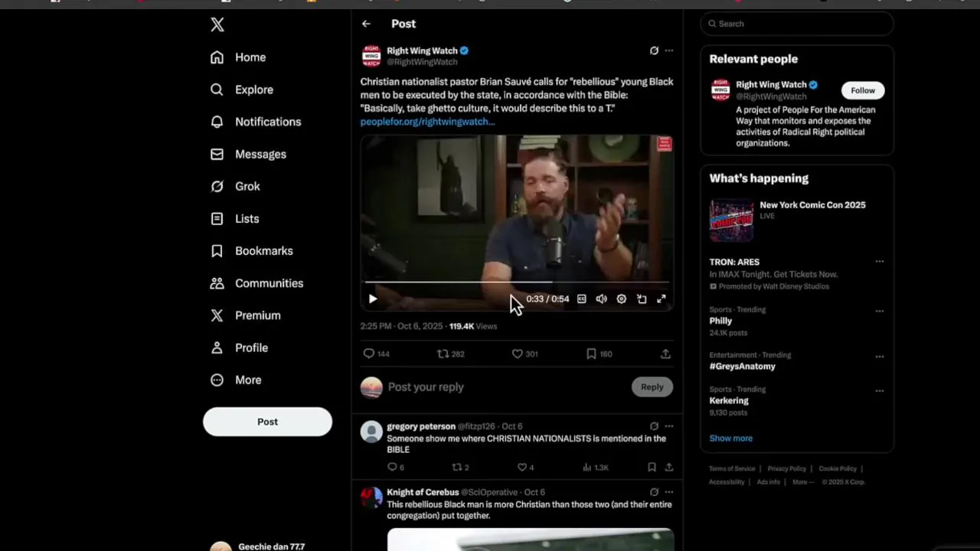Click the reply icon with 144
Viewport: 980px width, 551px height.
tap(369, 354)
